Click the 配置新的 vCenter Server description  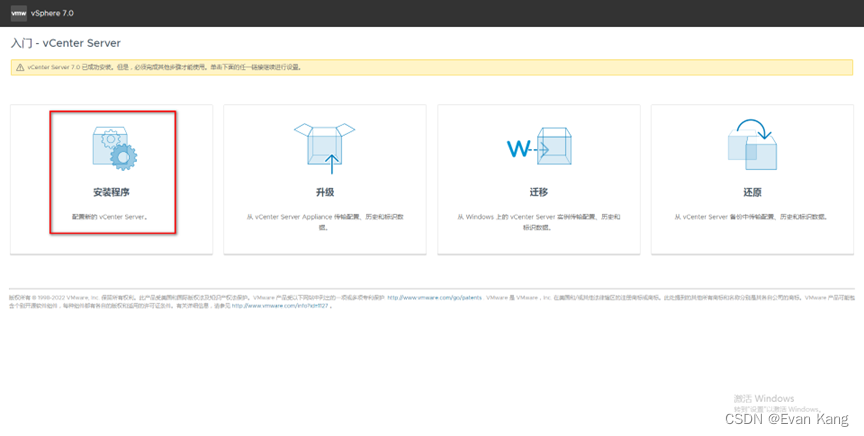pyautogui.click(x=112, y=216)
